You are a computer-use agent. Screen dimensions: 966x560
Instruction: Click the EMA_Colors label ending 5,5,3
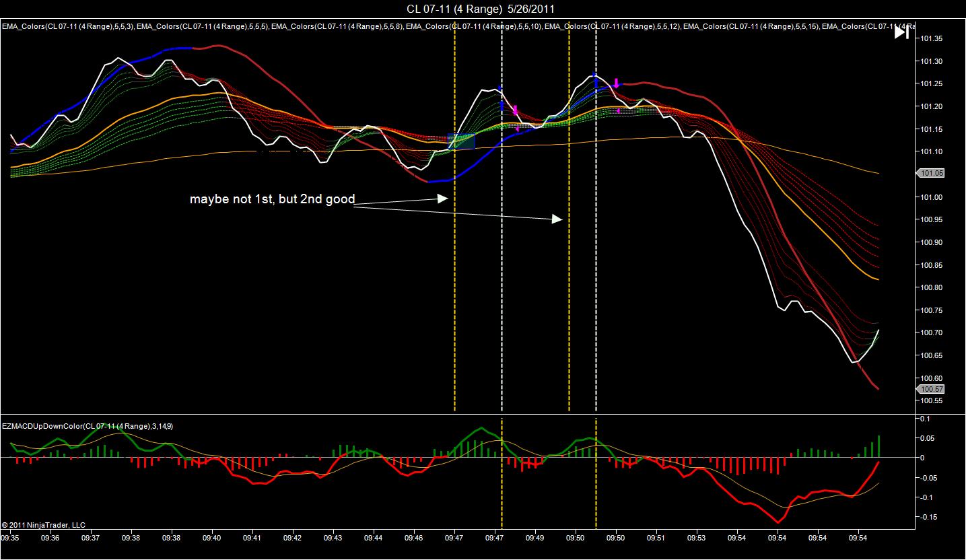coord(68,27)
